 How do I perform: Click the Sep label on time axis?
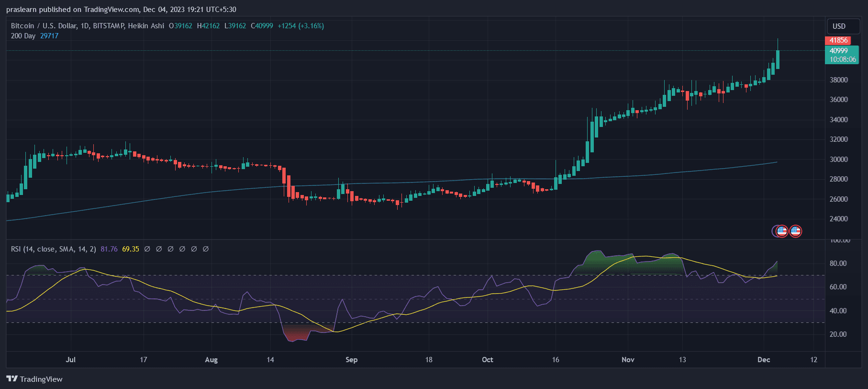(351, 360)
